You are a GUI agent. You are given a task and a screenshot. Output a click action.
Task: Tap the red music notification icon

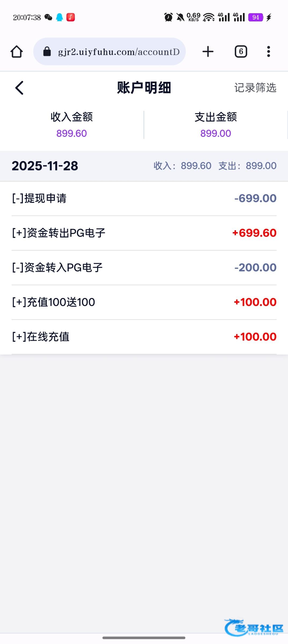pos(71,17)
